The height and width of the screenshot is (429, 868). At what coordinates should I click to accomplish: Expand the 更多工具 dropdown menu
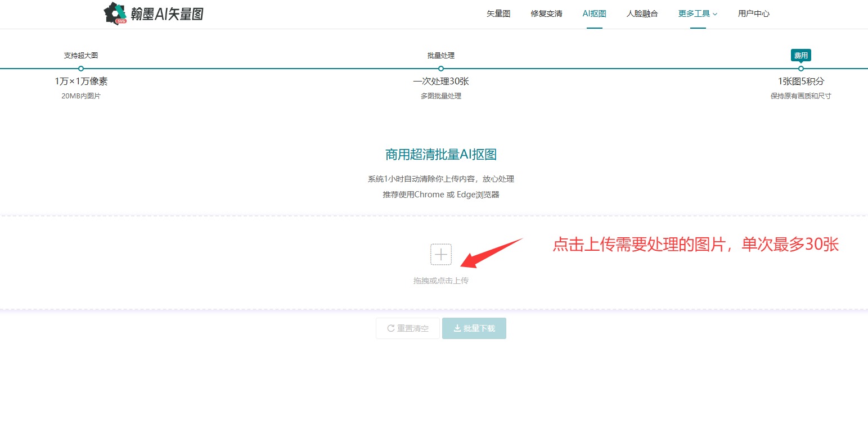pos(698,13)
